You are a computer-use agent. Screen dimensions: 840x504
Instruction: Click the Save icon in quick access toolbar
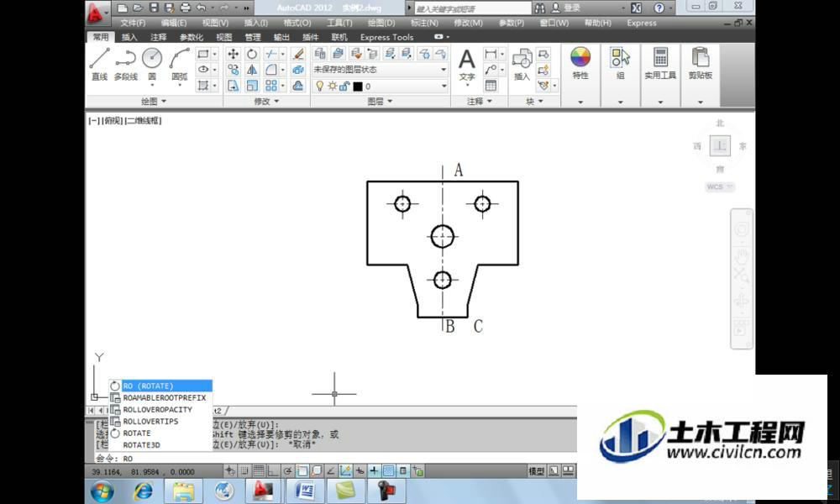(x=155, y=8)
